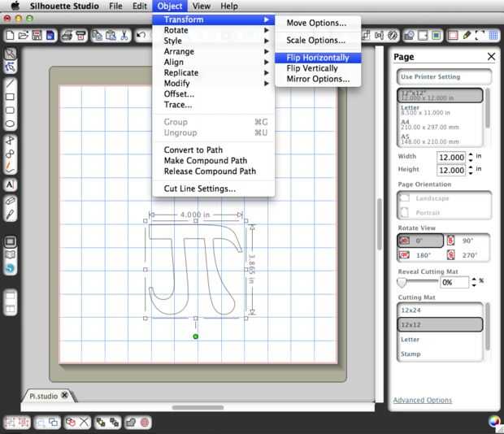Choose the 12x12 cutting mat

[x=441, y=324]
